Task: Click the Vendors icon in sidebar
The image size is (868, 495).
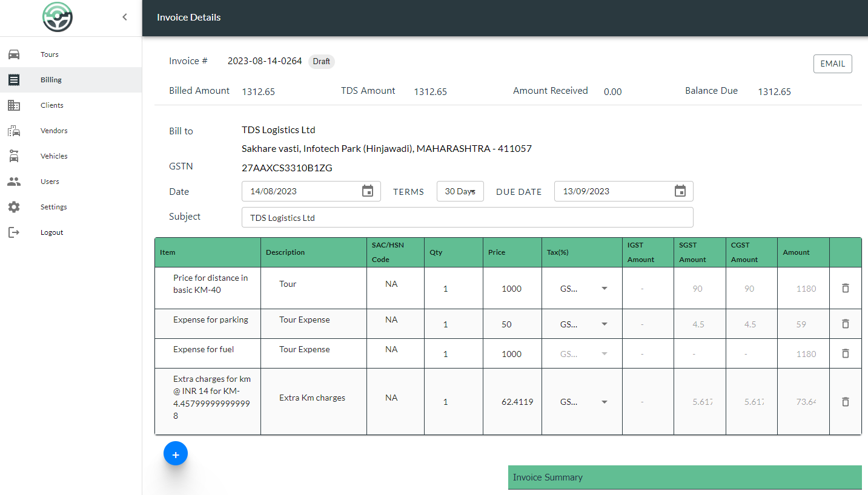Action: (14, 131)
